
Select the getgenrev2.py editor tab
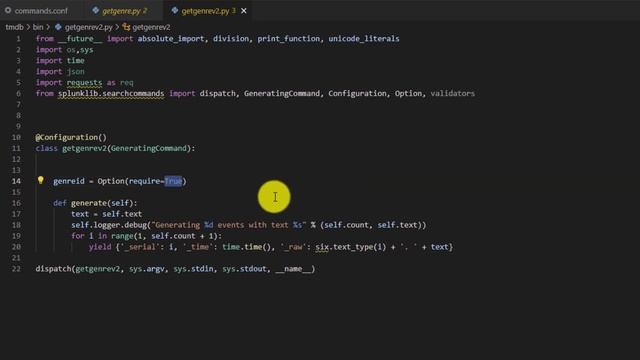205,11
